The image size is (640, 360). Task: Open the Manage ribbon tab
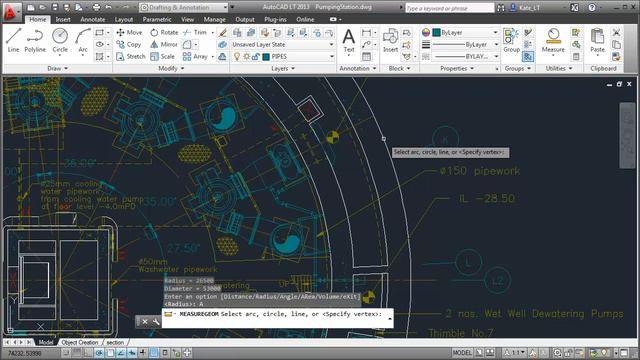coord(214,19)
